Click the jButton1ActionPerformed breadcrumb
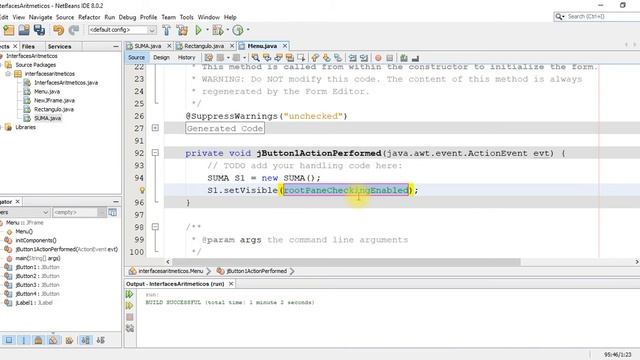 tap(257, 271)
